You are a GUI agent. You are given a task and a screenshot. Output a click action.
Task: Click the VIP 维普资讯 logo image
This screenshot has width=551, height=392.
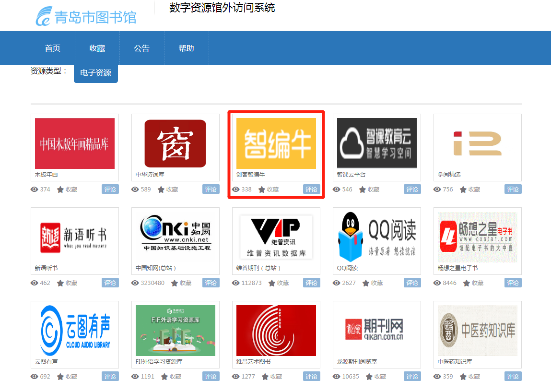[x=276, y=238]
